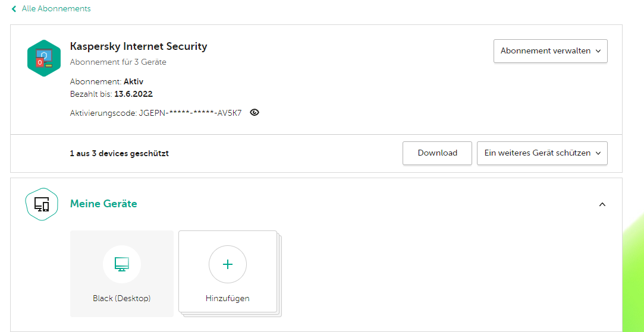Select the Black (Desktop) device label

click(x=122, y=298)
